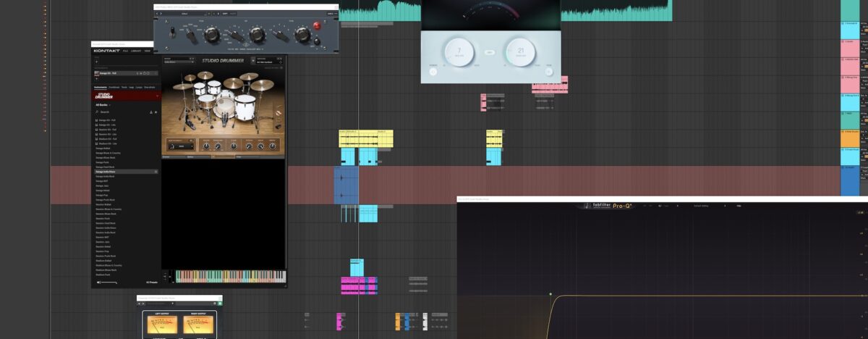Switch to the Instruments tab in Kontakt
Viewport: 868px width, 339px height.
click(x=101, y=87)
